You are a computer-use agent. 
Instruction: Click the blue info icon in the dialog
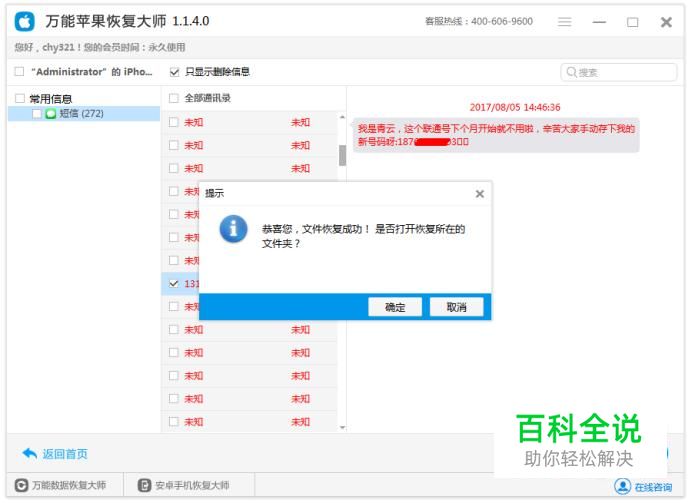(x=233, y=229)
